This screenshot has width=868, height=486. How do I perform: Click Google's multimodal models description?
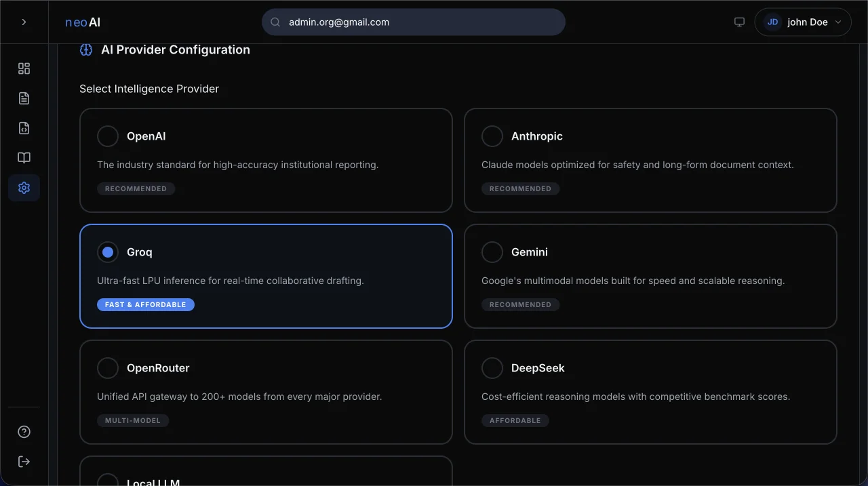coord(633,281)
